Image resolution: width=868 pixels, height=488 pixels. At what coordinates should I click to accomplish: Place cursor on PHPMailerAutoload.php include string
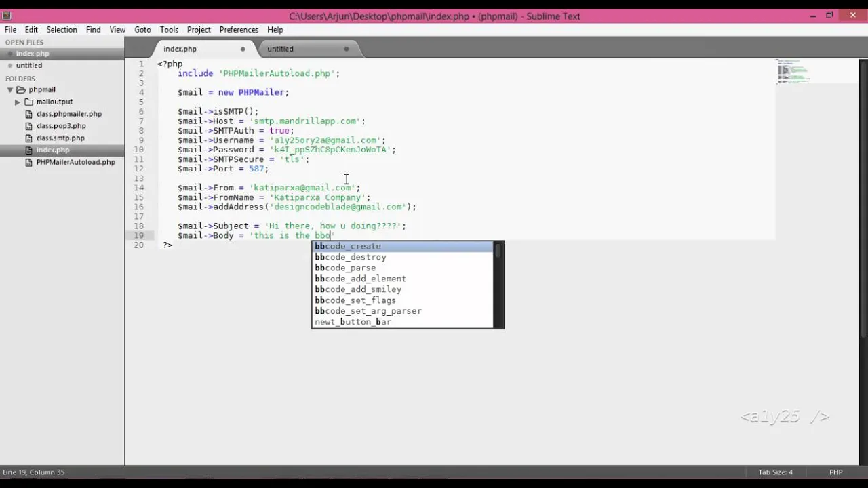click(x=277, y=73)
